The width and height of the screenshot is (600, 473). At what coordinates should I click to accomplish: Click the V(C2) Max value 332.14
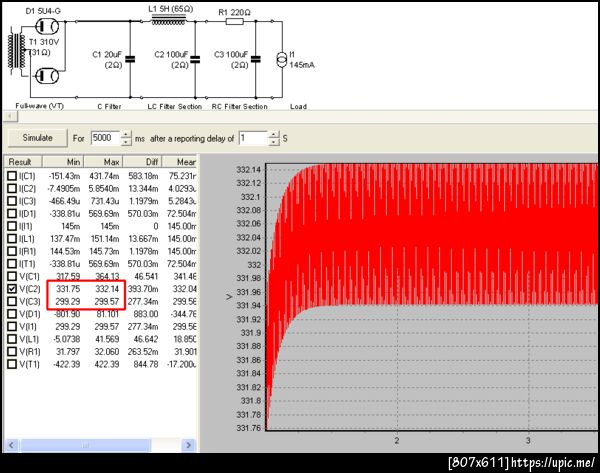coord(107,289)
